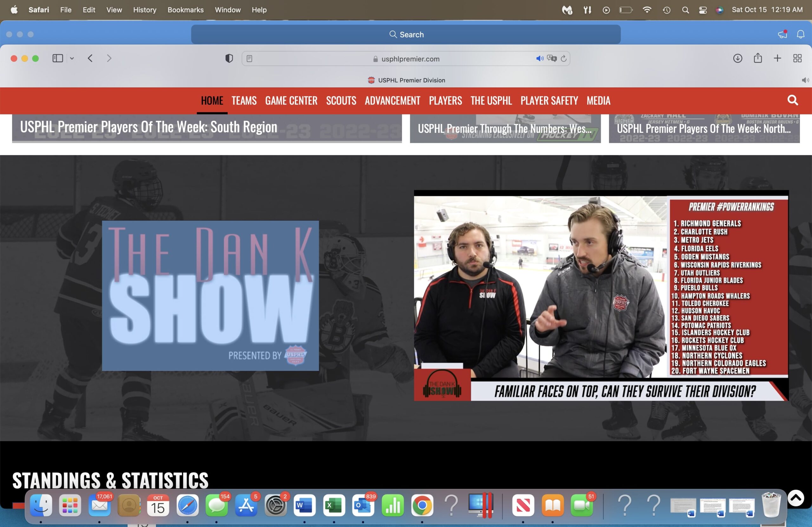812x527 pixels.
Task: Open Microsoft Word from the Dock
Action: pyautogui.click(x=304, y=505)
